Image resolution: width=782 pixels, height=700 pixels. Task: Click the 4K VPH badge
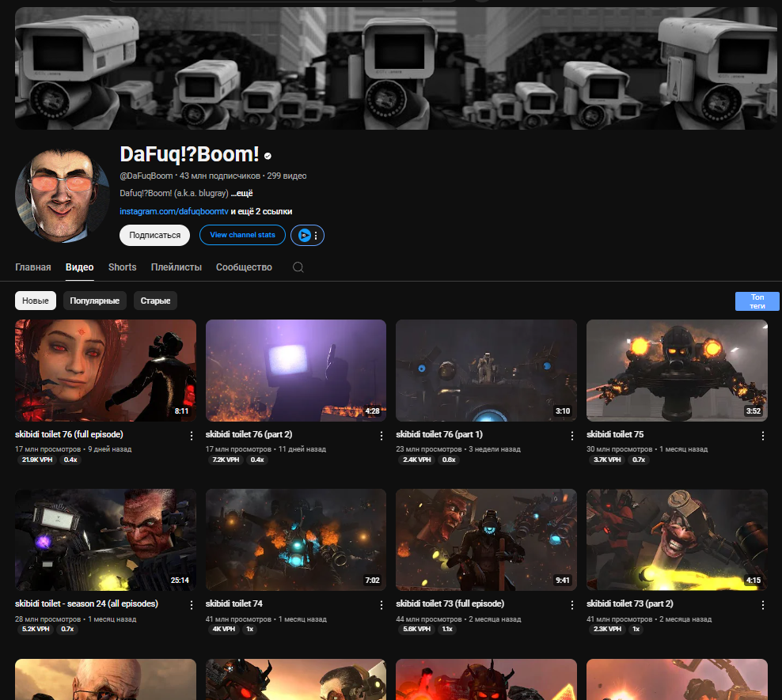224,630
